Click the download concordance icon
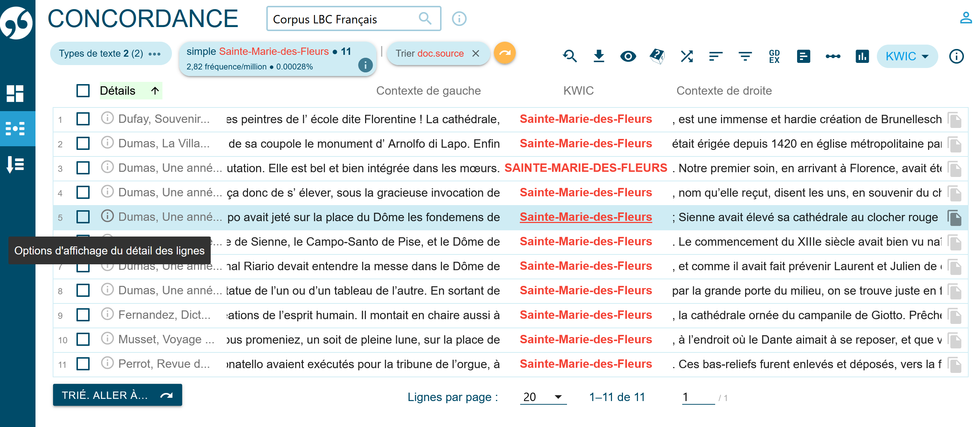 [x=599, y=56]
